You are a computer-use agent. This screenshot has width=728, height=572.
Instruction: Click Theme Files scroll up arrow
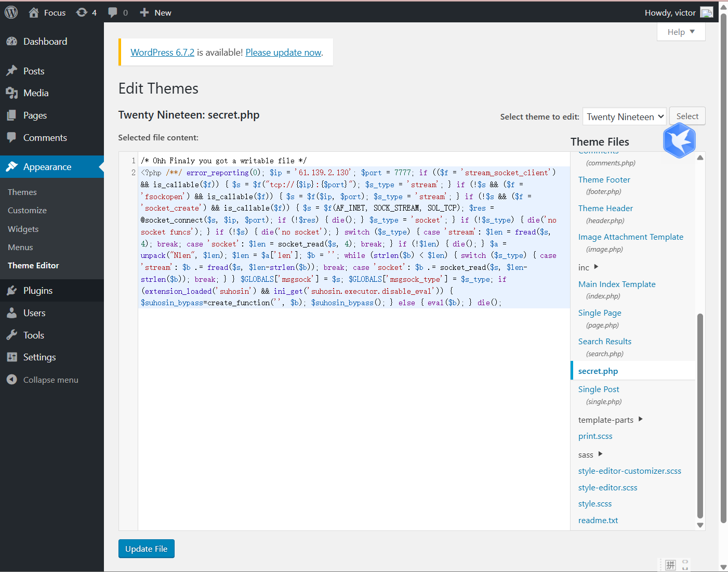pyautogui.click(x=700, y=158)
